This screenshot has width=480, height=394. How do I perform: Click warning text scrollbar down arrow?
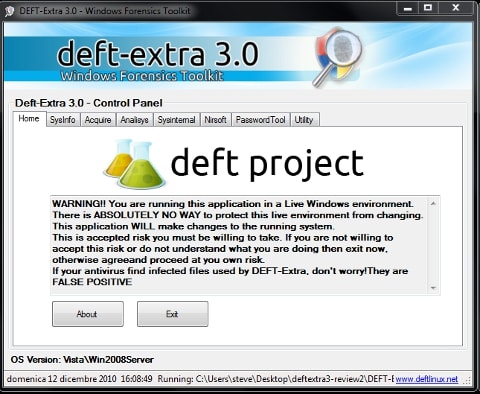pos(433,288)
